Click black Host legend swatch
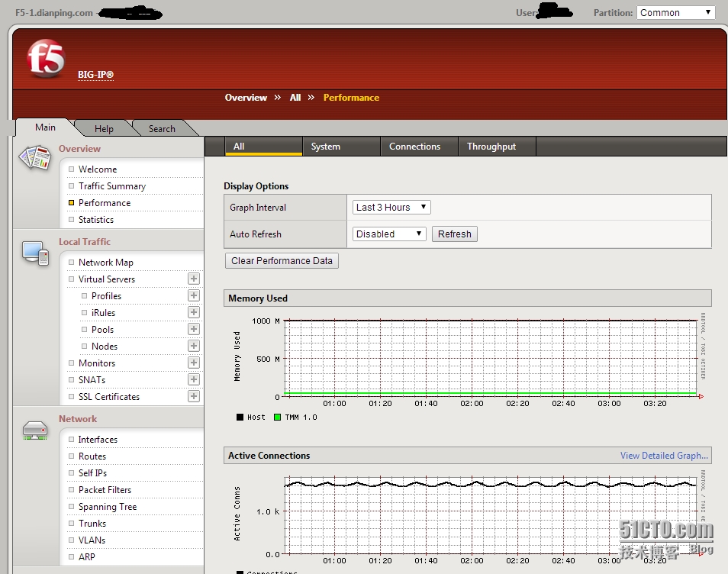This screenshot has height=574, width=728. tap(240, 417)
